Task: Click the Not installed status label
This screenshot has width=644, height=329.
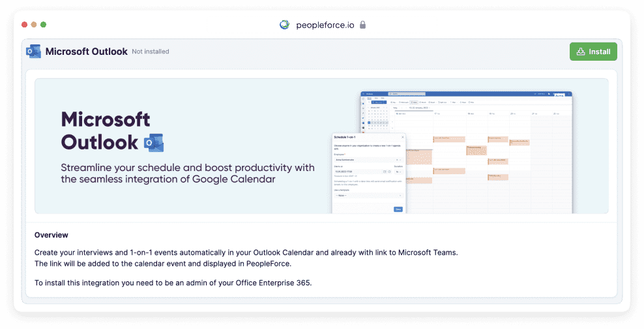Action: (x=151, y=52)
